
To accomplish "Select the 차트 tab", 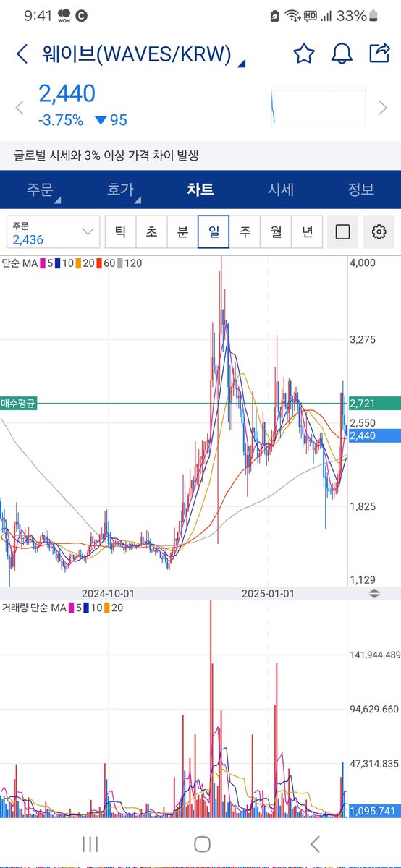I will pyautogui.click(x=200, y=190).
